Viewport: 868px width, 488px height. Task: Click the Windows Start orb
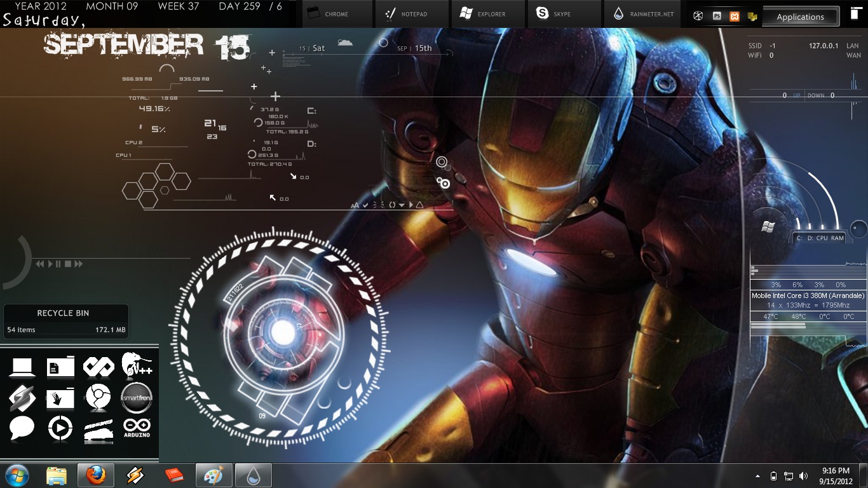[x=17, y=475]
